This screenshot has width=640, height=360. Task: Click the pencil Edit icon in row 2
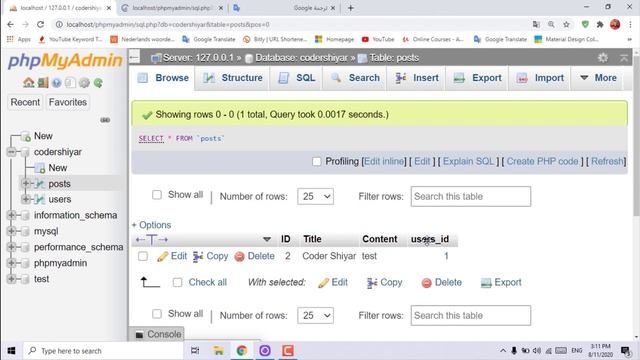162,256
